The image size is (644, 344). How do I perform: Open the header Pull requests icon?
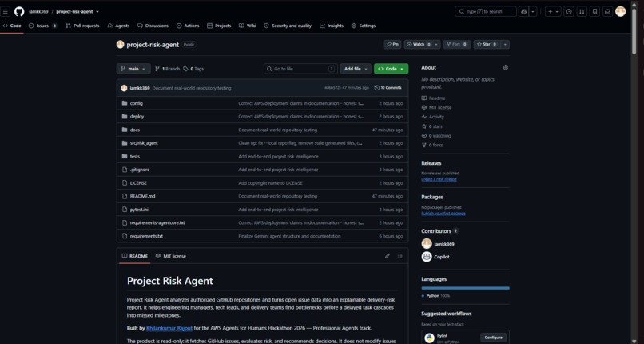(x=582, y=11)
